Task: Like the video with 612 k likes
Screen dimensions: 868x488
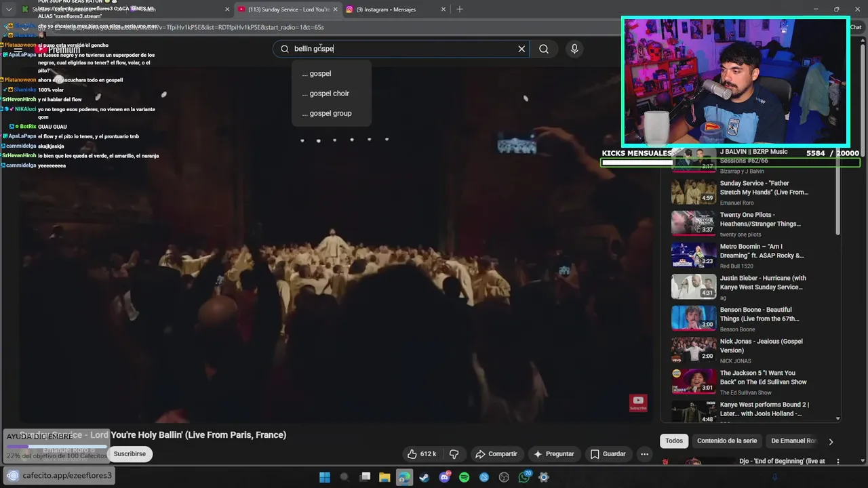Action: pos(422,454)
